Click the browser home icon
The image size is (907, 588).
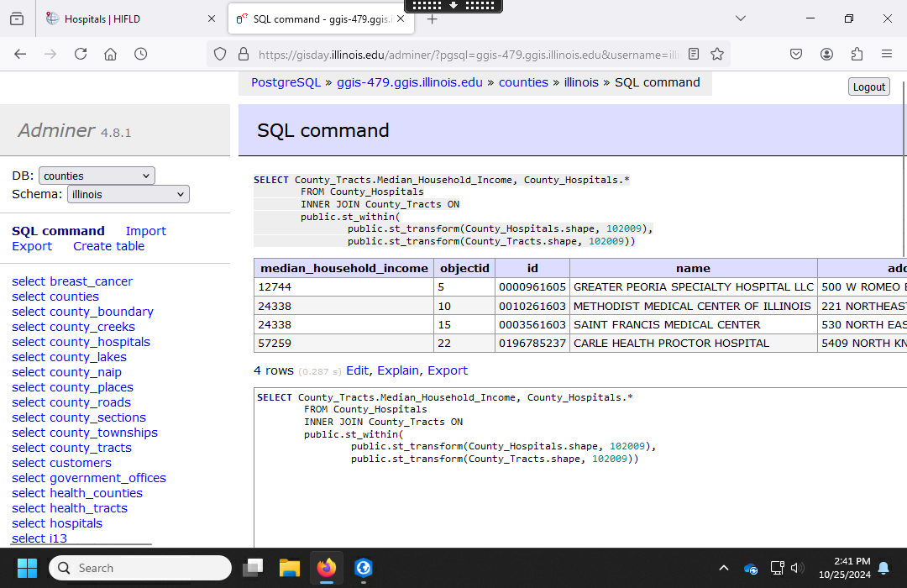click(x=110, y=54)
